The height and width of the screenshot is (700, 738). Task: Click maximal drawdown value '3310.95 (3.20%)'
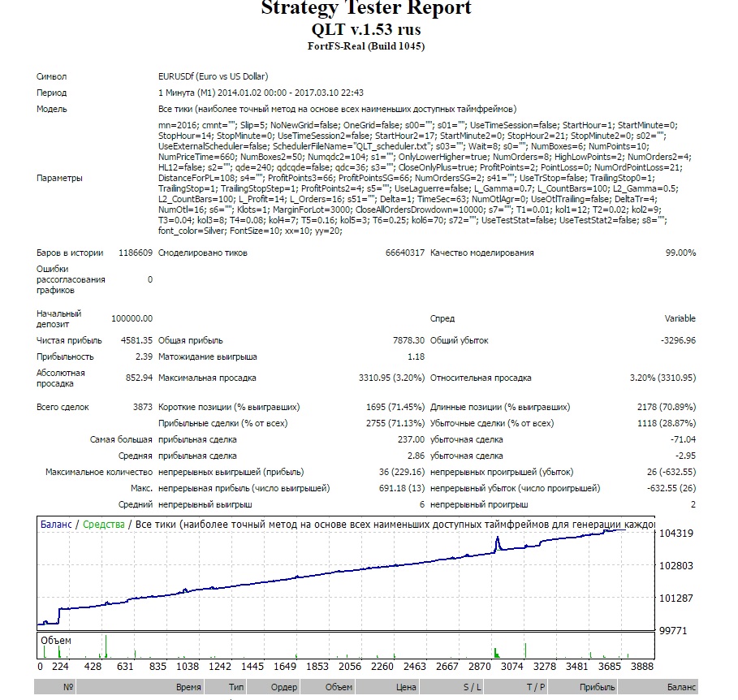click(x=391, y=378)
